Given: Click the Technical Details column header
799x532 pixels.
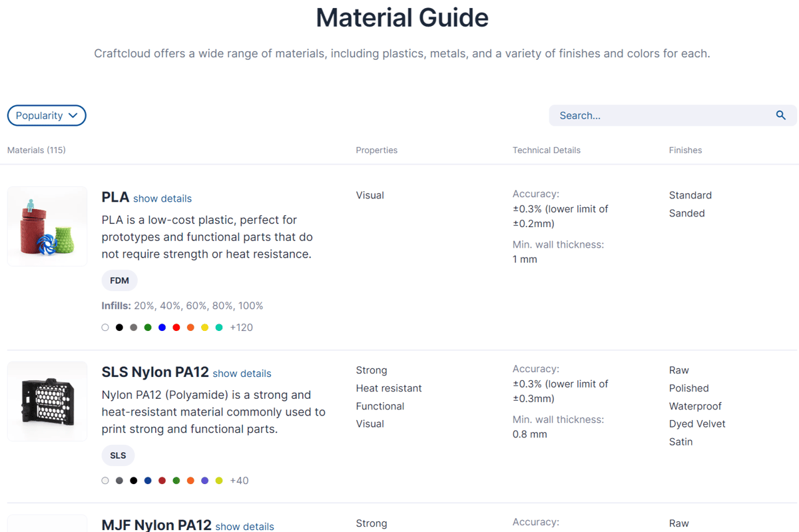Looking at the screenshot, I should tap(547, 150).
